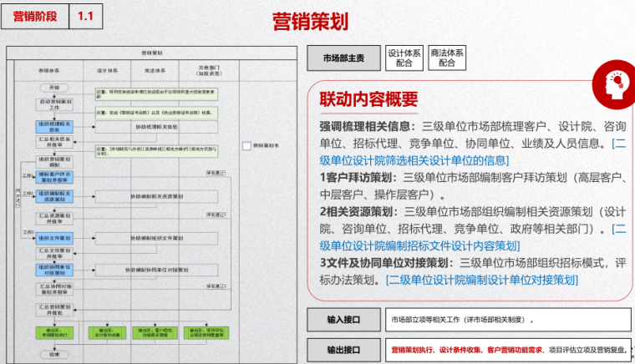Viewport: 635px width, 364px height.
Task: Click the 结束 end node in flowchart
Action: [x=54, y=353]
